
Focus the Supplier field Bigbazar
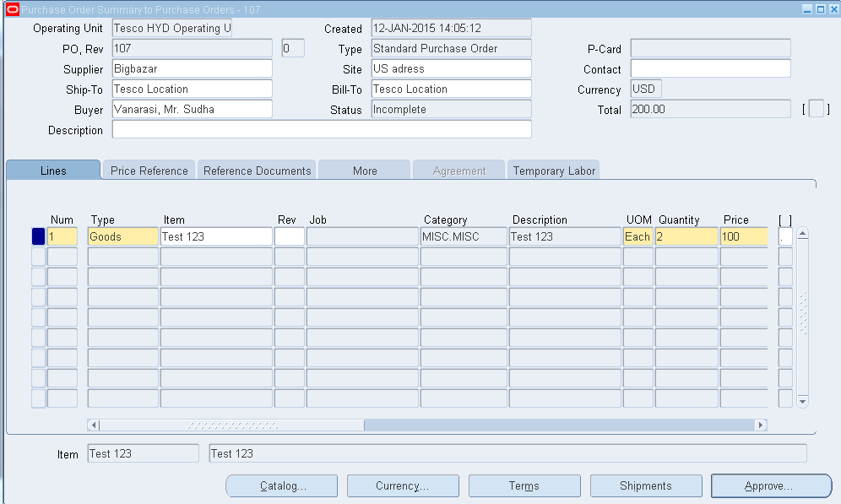tap(192, 68)
